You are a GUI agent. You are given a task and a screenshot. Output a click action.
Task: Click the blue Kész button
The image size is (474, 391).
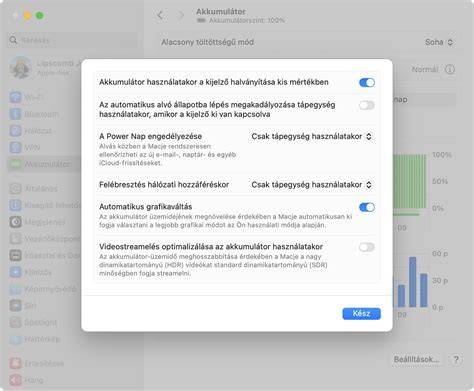(x=361, y=314)
